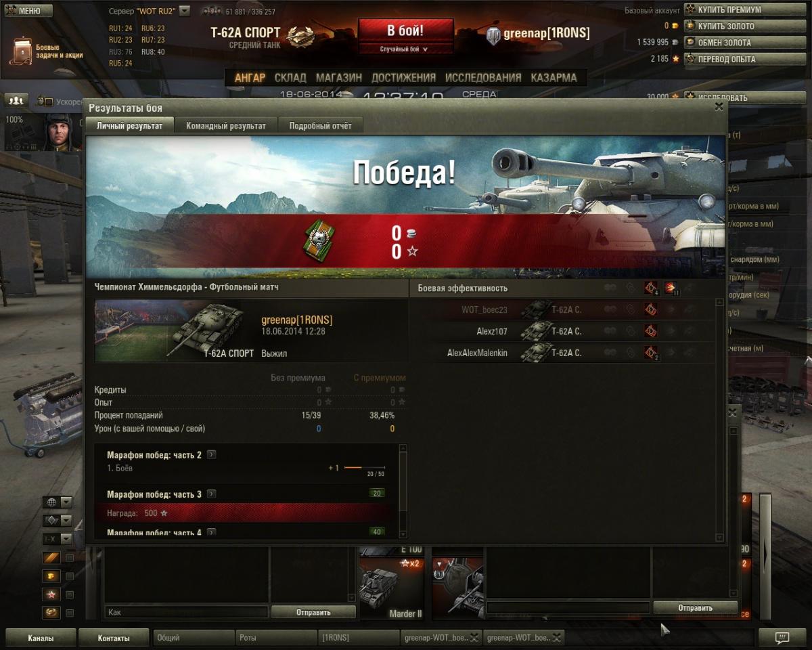Toggle the checkbox beside the gold stripe filter

[x=69, y=557]
